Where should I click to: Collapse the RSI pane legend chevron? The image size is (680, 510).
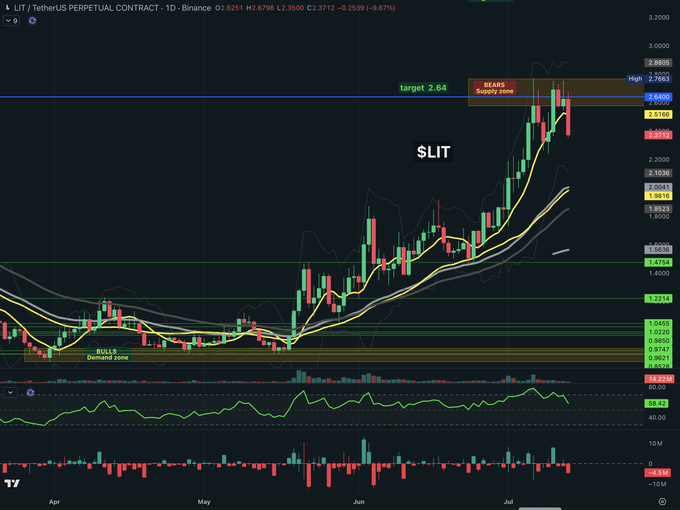(x=10, y=392)
